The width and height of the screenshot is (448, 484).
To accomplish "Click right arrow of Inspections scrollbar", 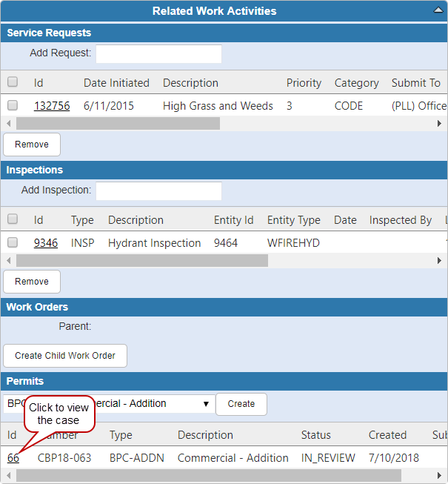I will (439, 261).
